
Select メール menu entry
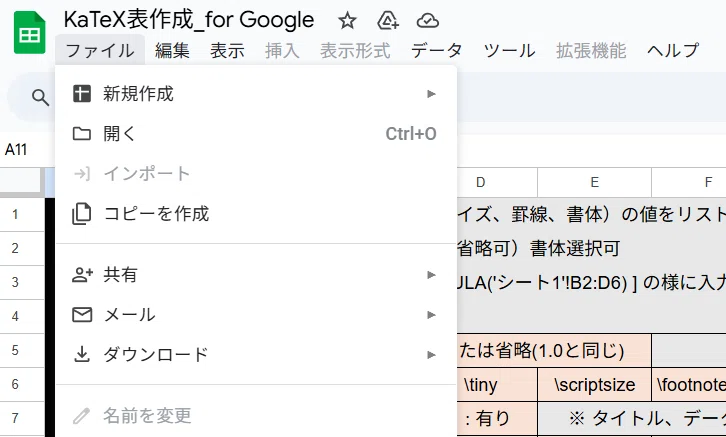256,315
